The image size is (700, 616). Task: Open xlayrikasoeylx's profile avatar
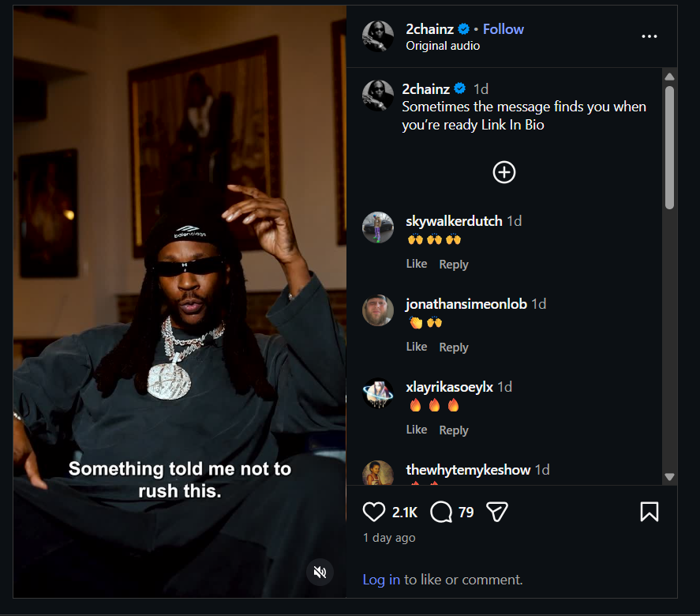378,393
